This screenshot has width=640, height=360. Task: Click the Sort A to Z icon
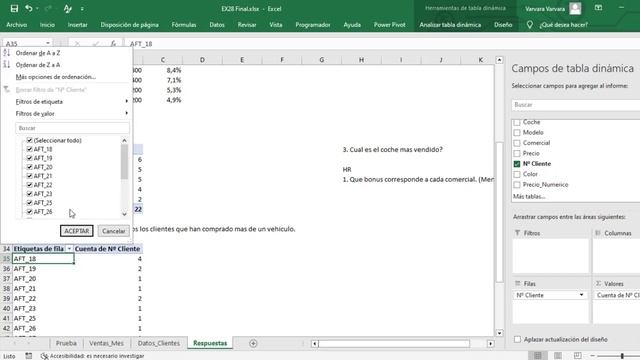pyautogui.click(x=7, y=53)
